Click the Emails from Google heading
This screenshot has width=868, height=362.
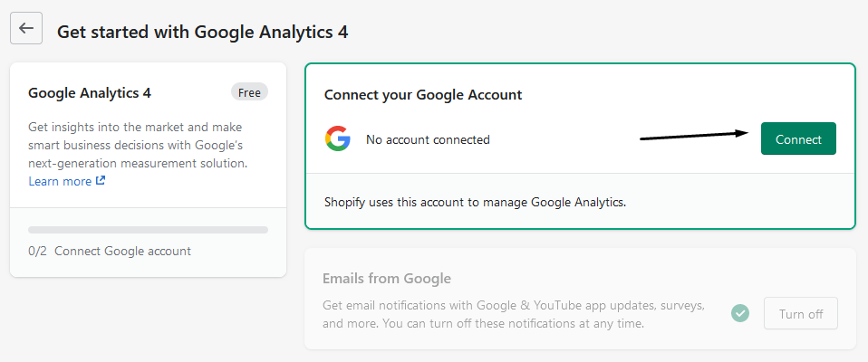pyautogui.click(x=387, y=278)
